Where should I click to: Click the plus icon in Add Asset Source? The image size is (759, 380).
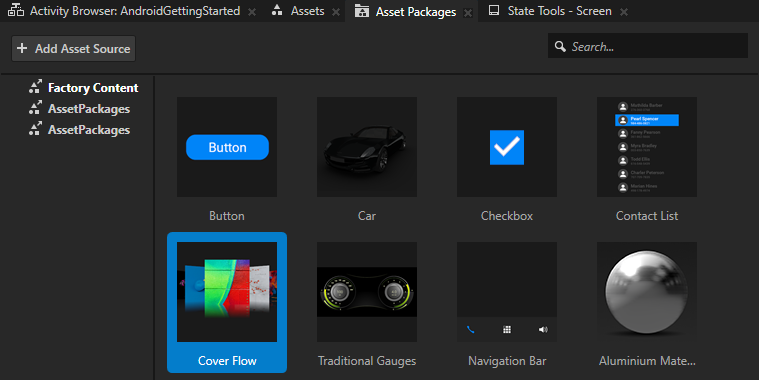[x=22, y=48]
